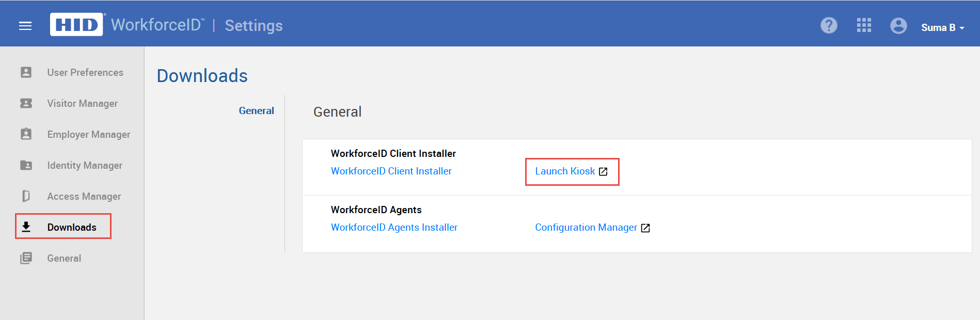Click the Access Manager door icon

click(x=26, y=196)
